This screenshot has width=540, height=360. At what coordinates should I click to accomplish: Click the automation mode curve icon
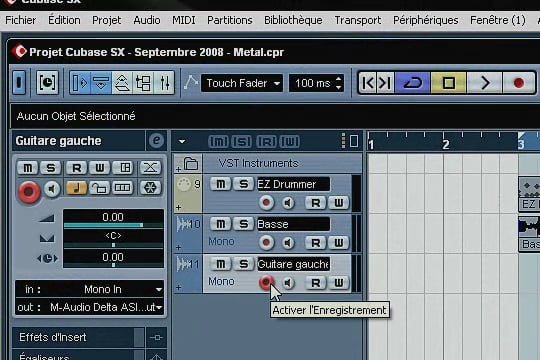pyautogui.click(x=190, y=82)
